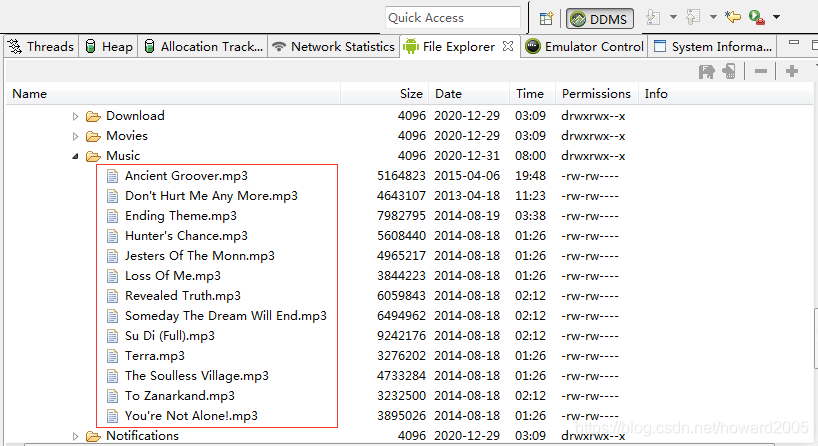Select file Revealed Truth.mp3
The height and width of the screenshot is (446, 818).
coord(183,296)
